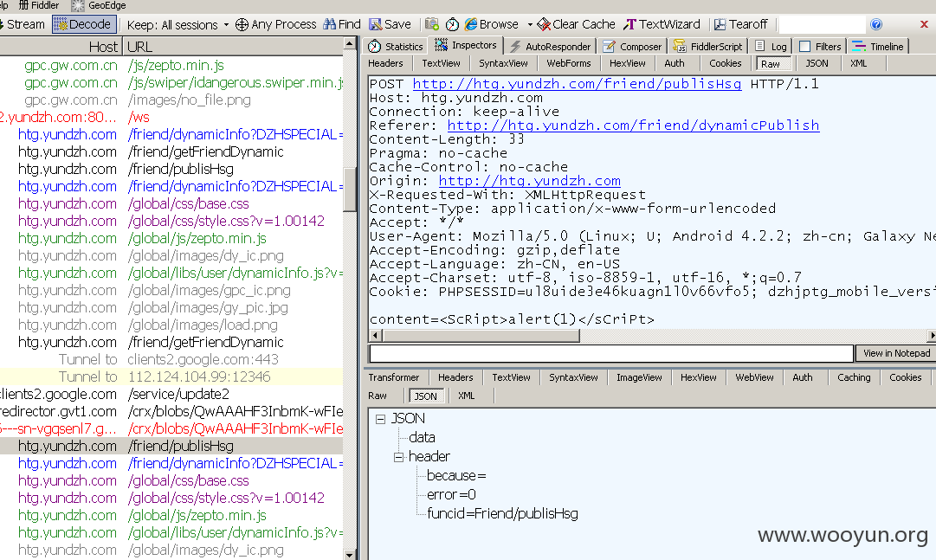Open the Origin htg.yundzh.com link
The height and width of the screenshot is (560, 936).
point(530,181)
